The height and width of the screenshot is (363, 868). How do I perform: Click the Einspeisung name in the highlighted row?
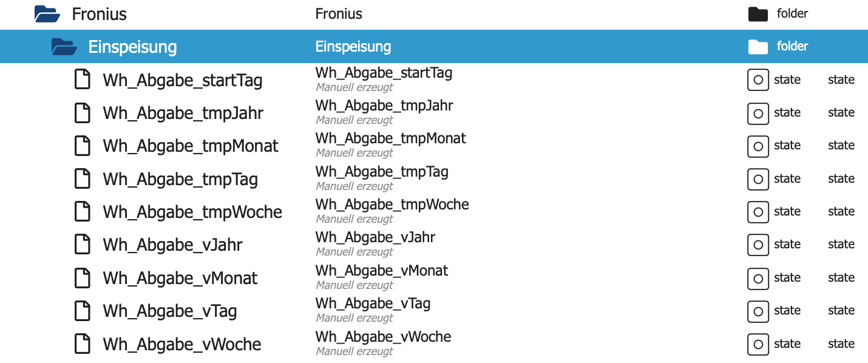pos(353,47)
